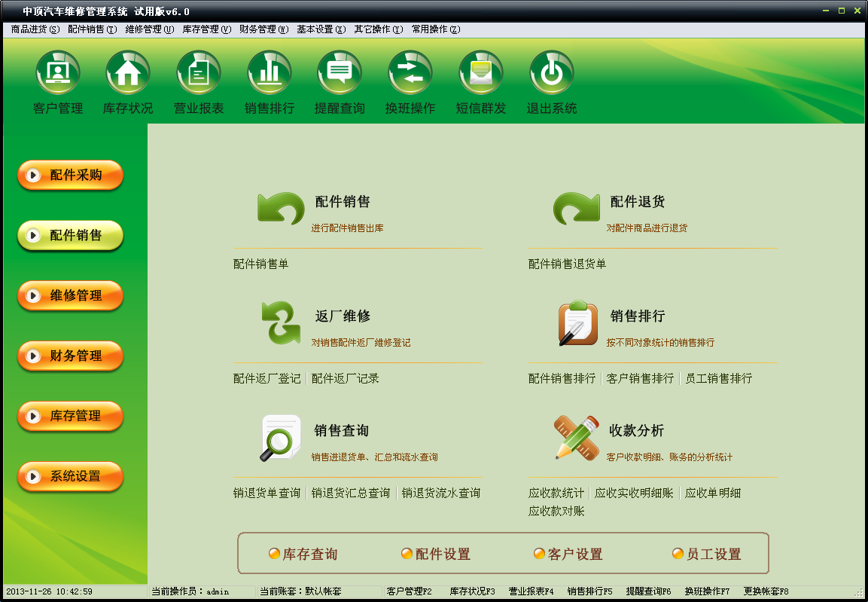Screen dimensions: 868x602
Task: Open 短信群发 envelope icon
Action: (x=481, y=72)
